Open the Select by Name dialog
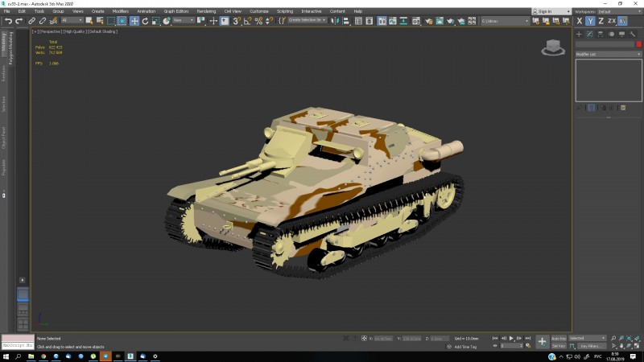Viewport: 644px width, 362px height. [x=100, y=21]
